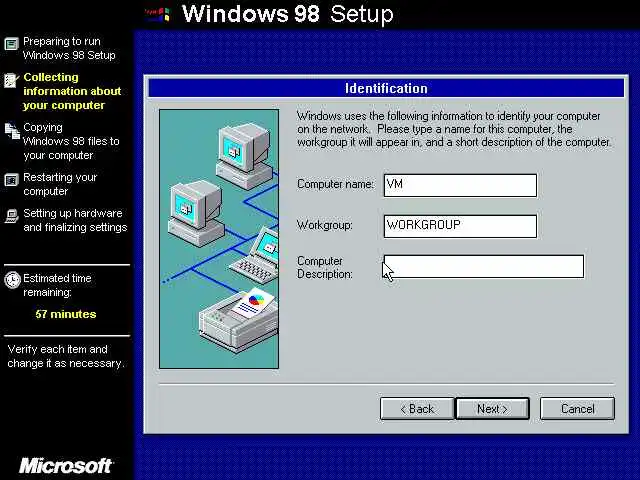This screenshot has width=640, height=480.
Task: Cancel the Windows 98 Setup
Action: tap(577, 409)
